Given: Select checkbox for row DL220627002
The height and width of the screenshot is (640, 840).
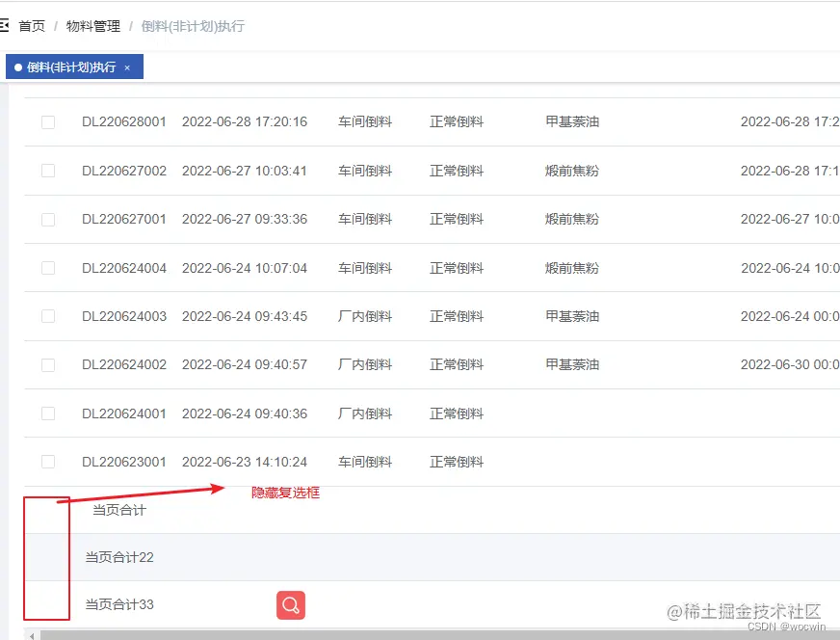Looking at the screenshot, I should click(48, 171).
